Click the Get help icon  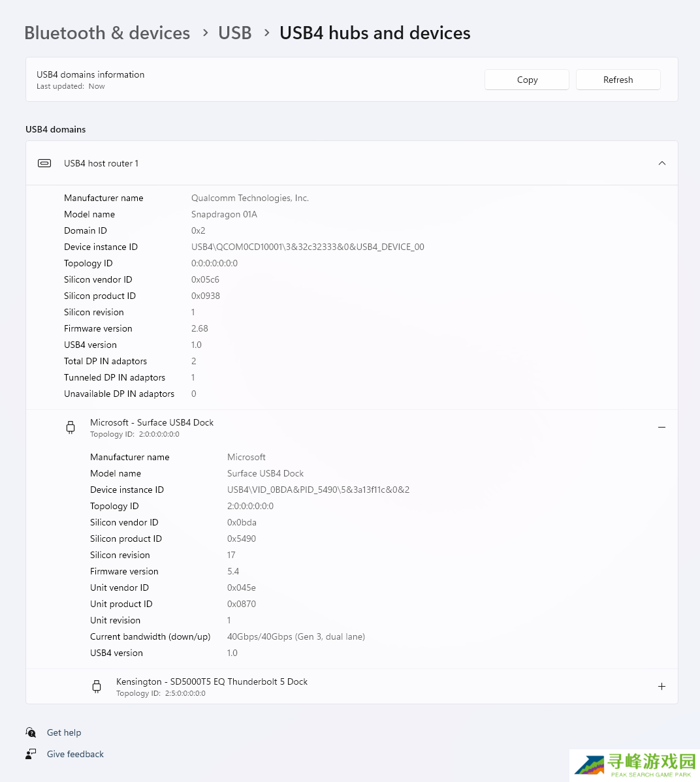tap(31, 732)
